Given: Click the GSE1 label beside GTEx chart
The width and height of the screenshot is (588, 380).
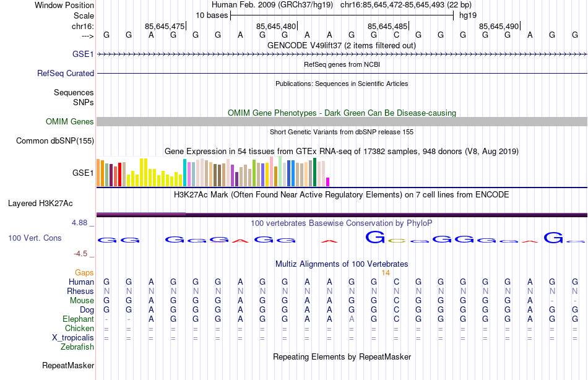Looking at the screenshot, I should [83, 173].
